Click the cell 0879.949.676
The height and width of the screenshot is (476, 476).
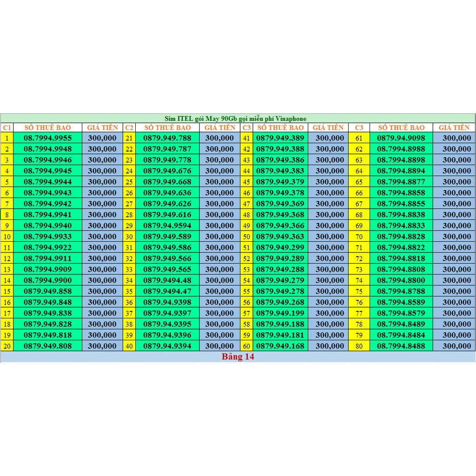click(x=167, y=171)
